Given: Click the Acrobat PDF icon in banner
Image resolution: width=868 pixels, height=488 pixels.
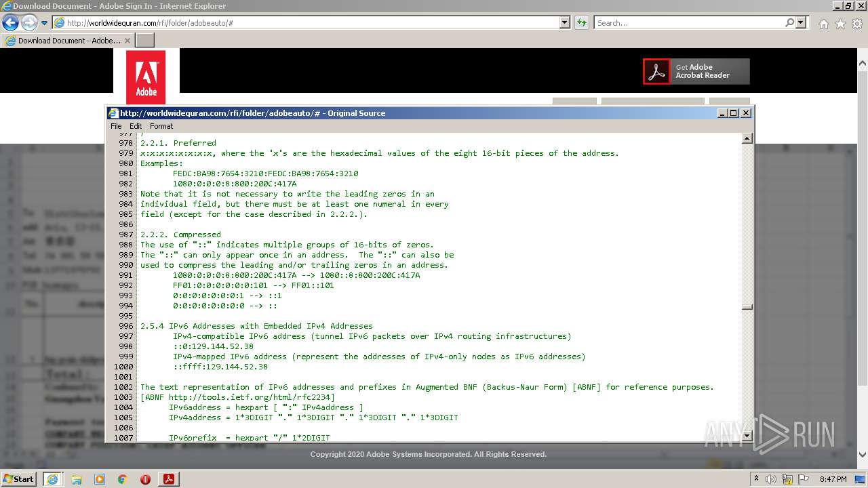Looking at the screenshot, I should pyautogui.click(x=656, y=71).
